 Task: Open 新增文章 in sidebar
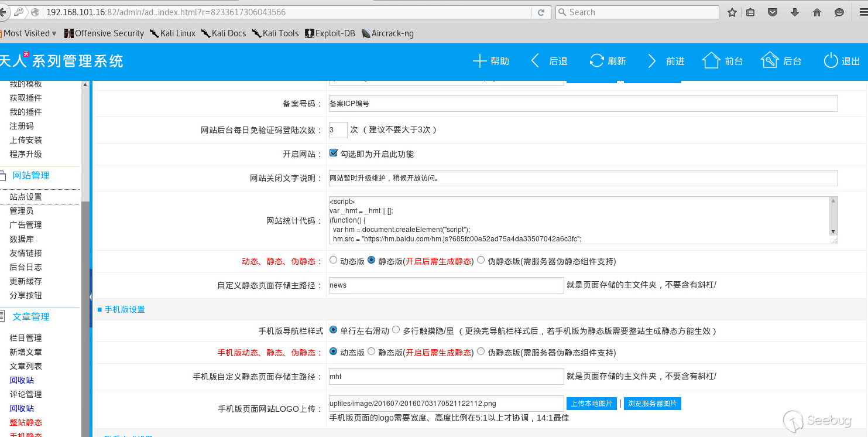[x=26, y=352]
